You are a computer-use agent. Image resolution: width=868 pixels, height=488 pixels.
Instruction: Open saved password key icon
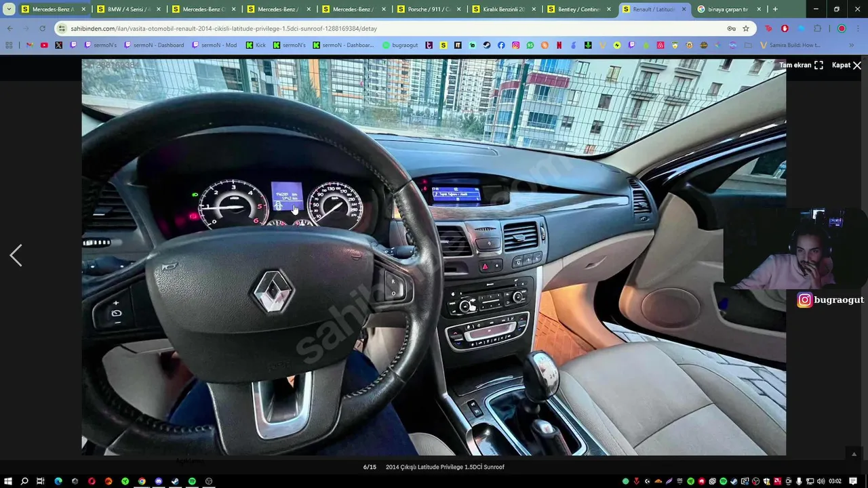(731, 28)
